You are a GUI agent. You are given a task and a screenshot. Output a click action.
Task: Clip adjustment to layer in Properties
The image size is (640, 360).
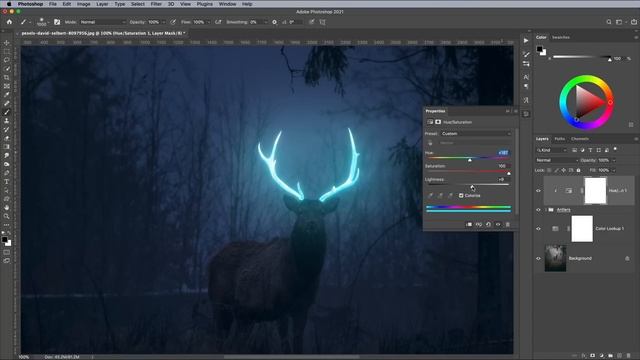[469, 224]
